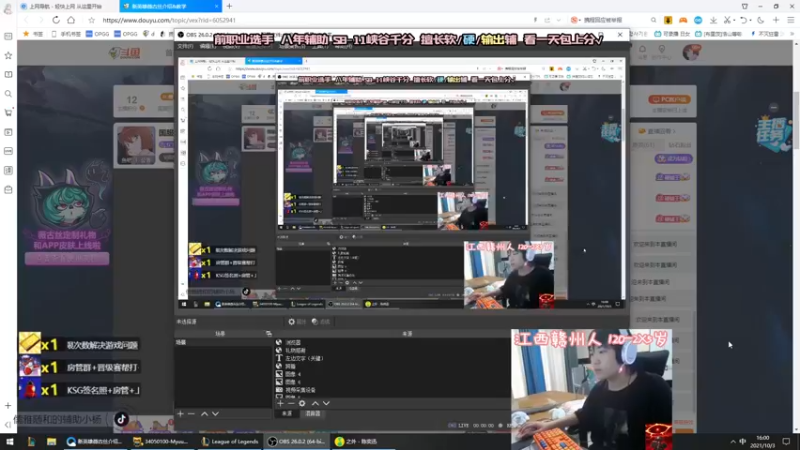Click the PC客户端 client button

click(x=669, y=99)
